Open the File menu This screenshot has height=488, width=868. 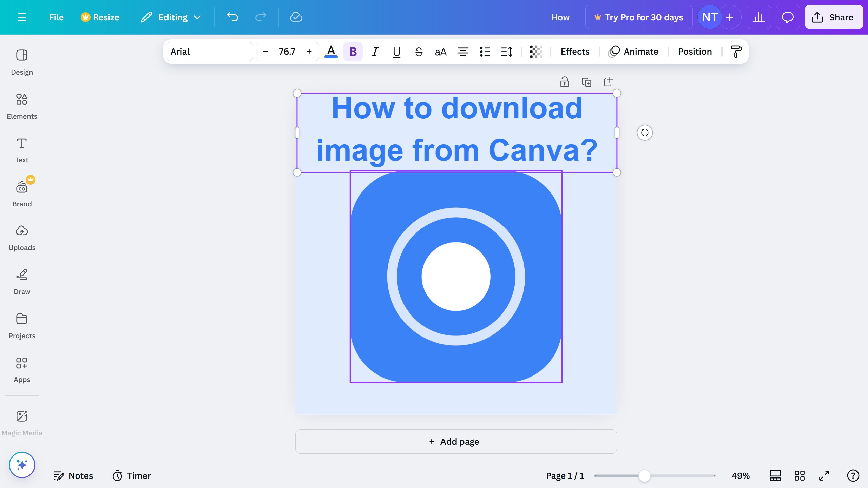[56, 17]
